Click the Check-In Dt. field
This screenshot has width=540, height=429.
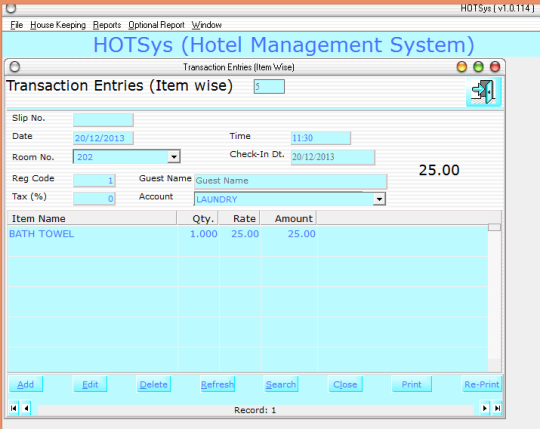pos(333,157)
